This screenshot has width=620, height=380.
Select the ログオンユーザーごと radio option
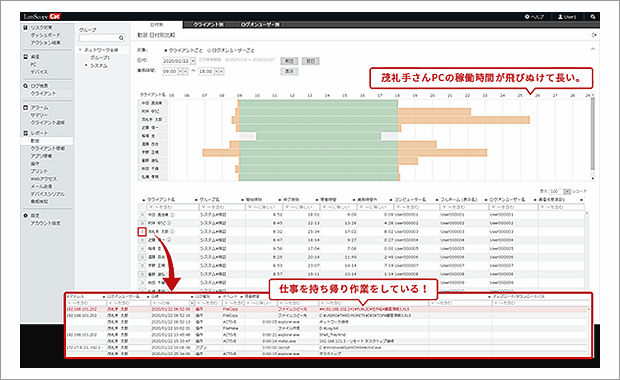pyautogui.click(x=209, y=51)
